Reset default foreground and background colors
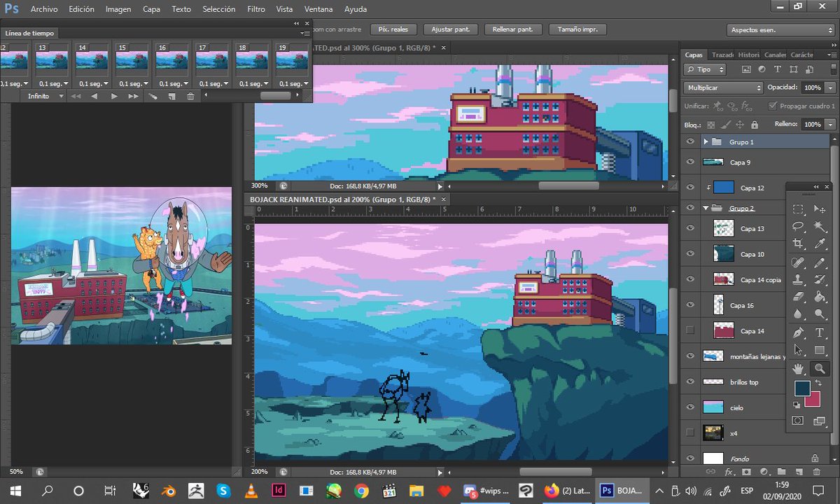The height and width of the screenshot is (504, 840). click(x=796, y=404)
